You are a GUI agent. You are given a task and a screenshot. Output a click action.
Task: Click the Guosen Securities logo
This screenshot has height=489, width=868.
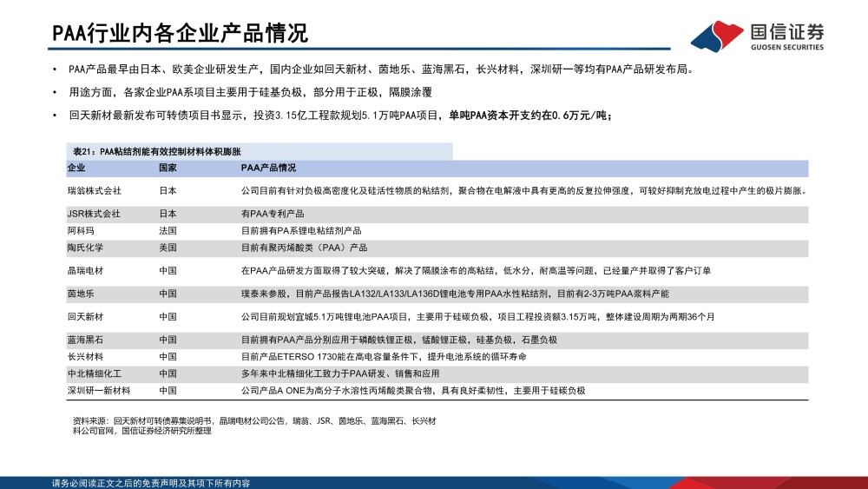pyautogui.click(x=757, y=36)
